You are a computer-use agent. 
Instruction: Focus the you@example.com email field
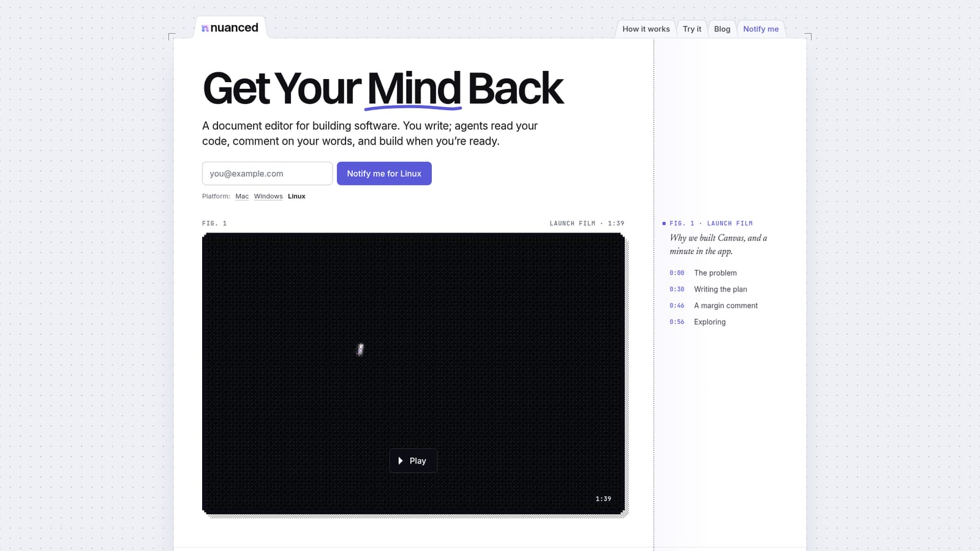click(x=267, y=173)
